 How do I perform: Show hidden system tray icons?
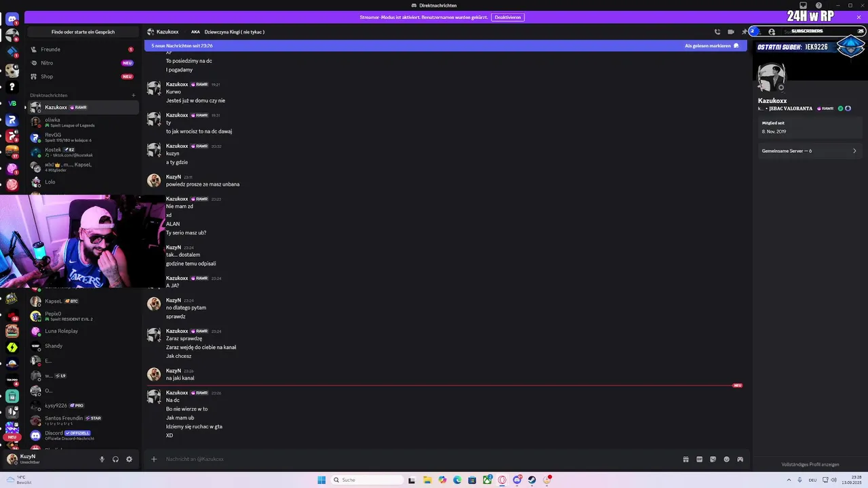787,480
